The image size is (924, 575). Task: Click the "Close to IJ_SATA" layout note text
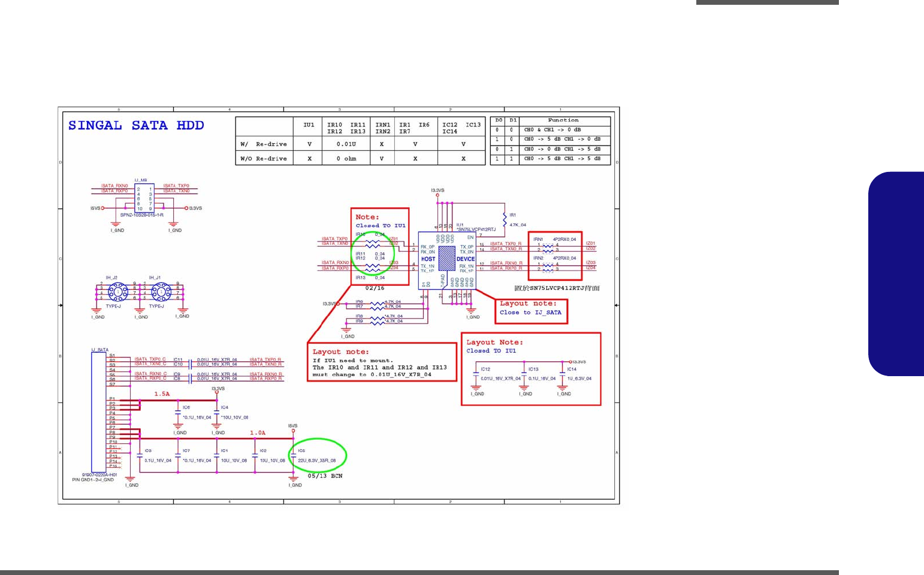click(x=531, y=313)
